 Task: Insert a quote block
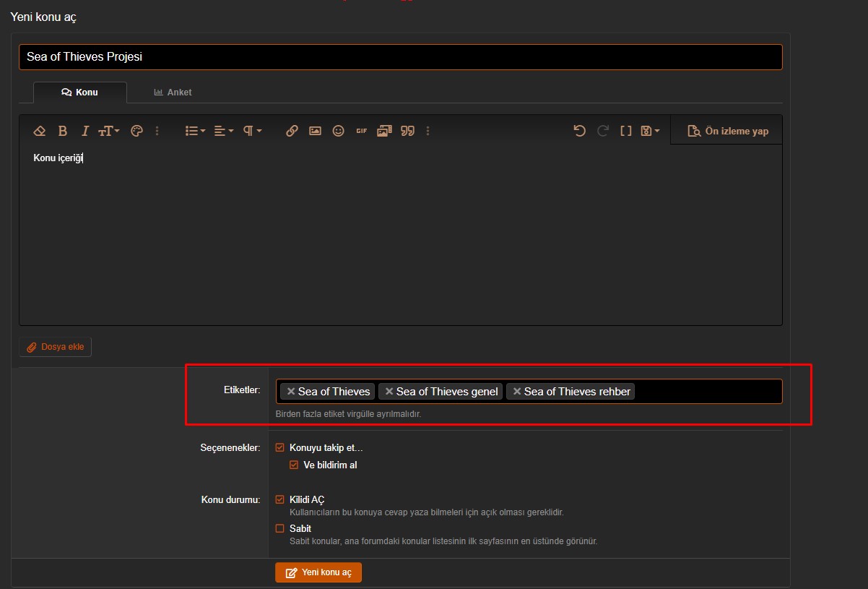click(407, 131)
